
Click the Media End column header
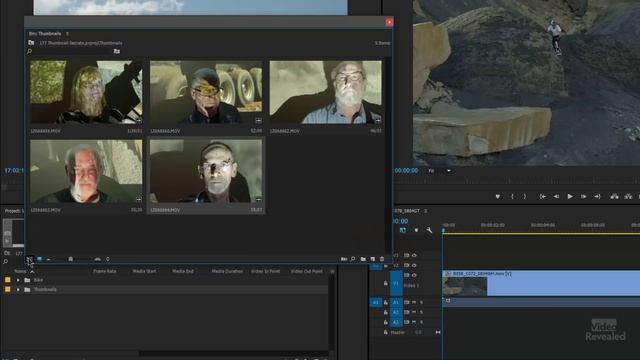[x=182, y=271]
